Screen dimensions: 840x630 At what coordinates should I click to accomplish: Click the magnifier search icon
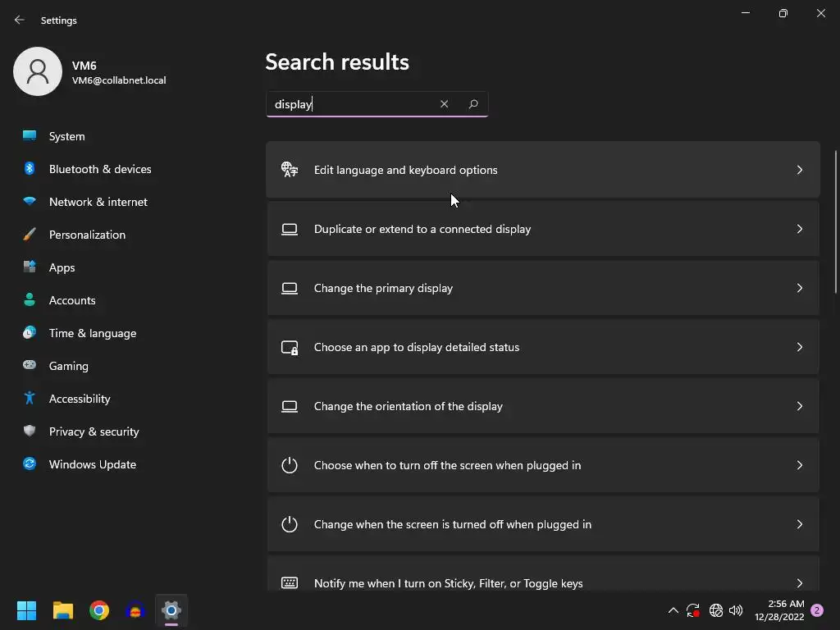473,104
